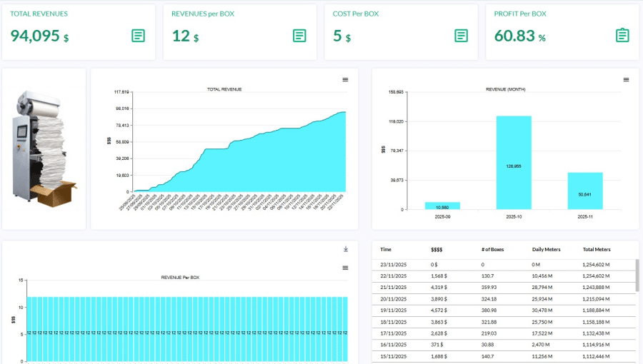Click the Daily Meters column header
The image size is (643, 364).
(x=547, y=250)
